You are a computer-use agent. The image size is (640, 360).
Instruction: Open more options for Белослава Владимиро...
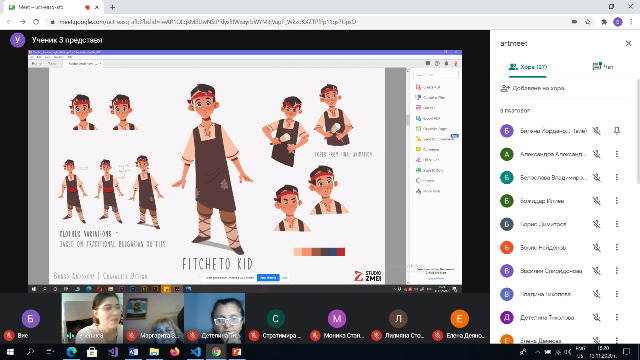(617, 177)
